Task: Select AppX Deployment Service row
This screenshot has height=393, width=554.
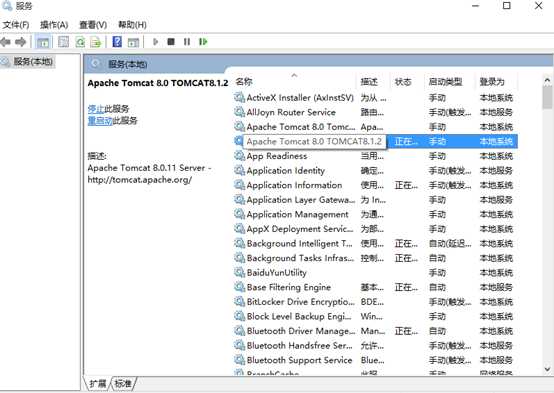Action: pyautogui.click(x=376, y=229)
